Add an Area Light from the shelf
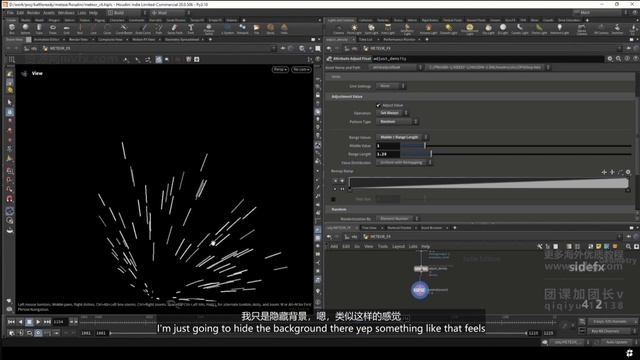 point(388,29)
